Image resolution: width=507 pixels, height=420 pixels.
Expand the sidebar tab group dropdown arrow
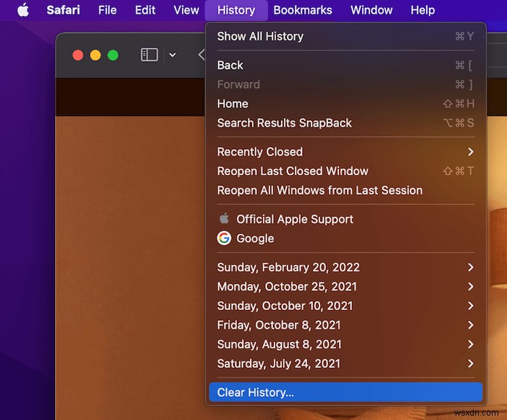pos(172,55)
